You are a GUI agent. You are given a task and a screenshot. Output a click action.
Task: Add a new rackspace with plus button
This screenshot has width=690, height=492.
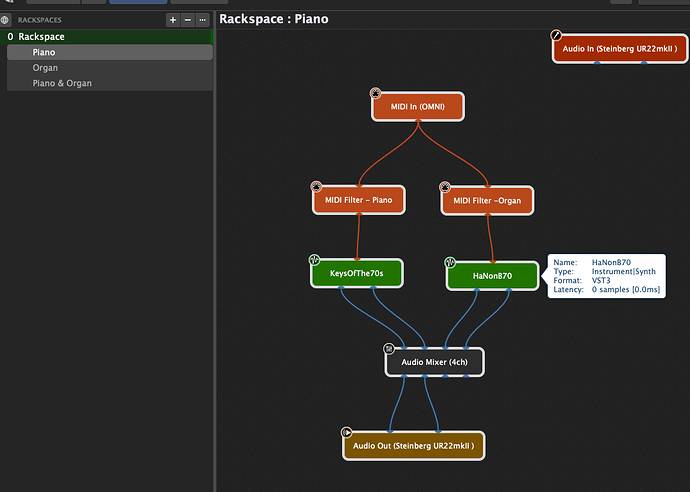pyautogui.click(x=173, y=19)
